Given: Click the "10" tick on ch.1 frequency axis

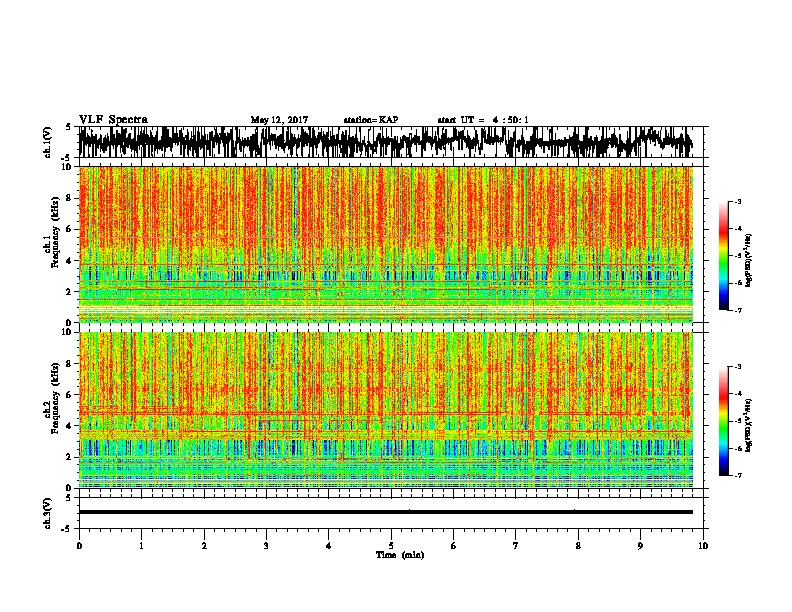Looking at the screenshot, I should tap(67, 167).
